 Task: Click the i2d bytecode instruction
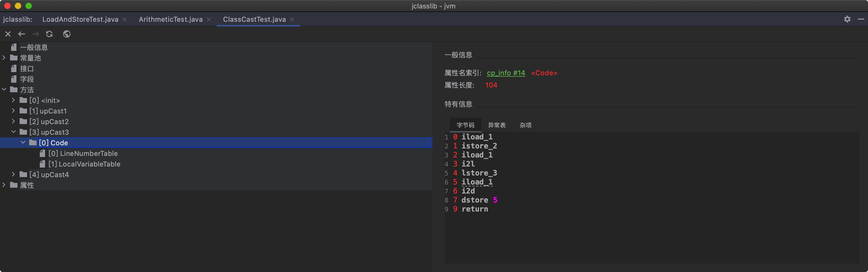click(x=468, y=191)
